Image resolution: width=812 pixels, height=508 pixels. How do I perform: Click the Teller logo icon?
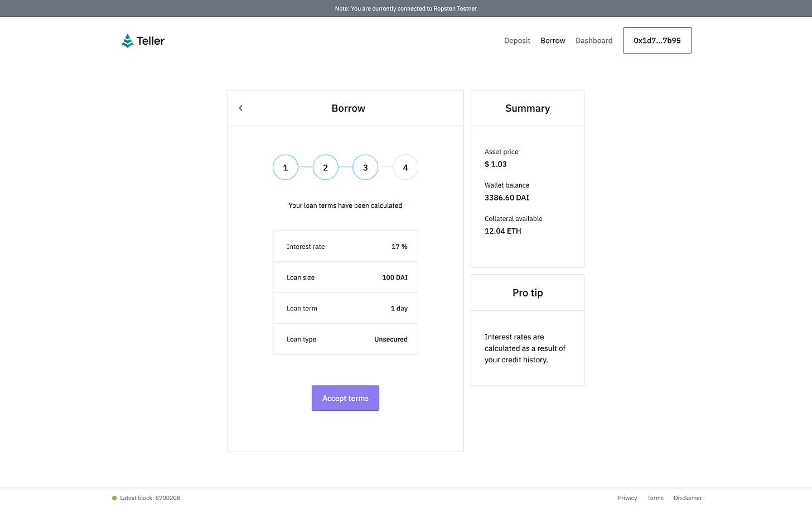(128, 41)
